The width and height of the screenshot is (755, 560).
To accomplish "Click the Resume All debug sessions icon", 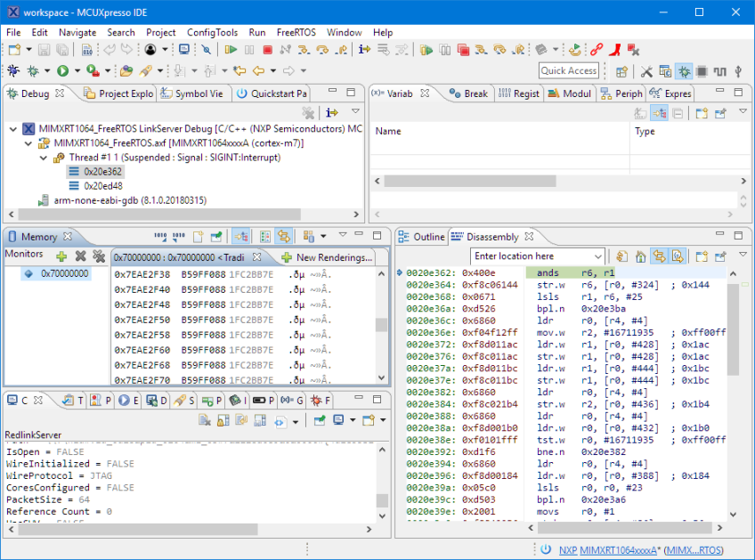I will click(x=426, y=50).
